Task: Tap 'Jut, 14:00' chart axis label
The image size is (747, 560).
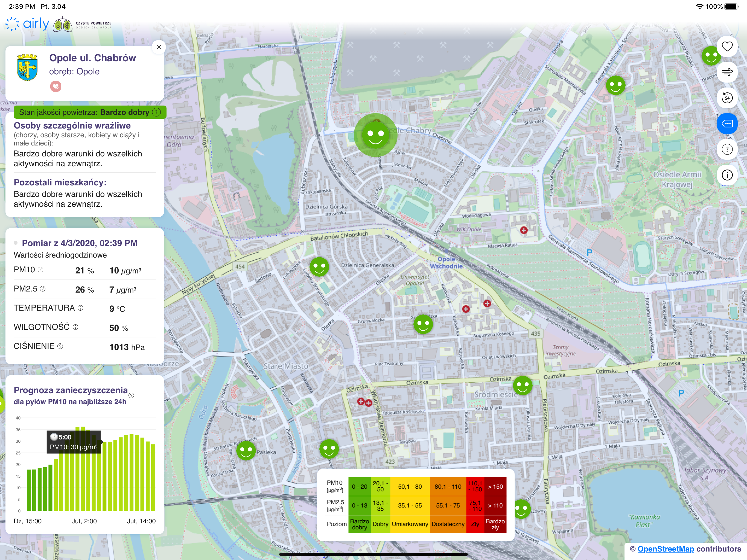Action: pos(141,521)
